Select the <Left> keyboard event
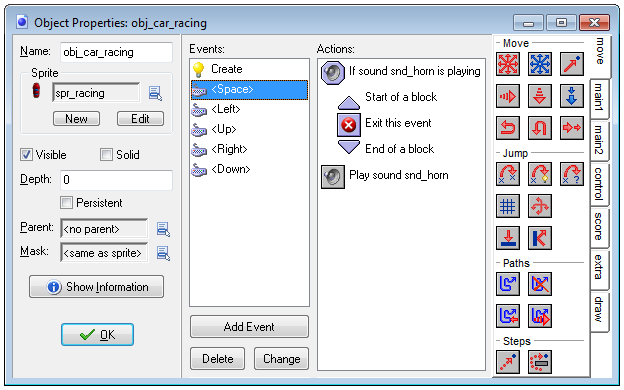This screenshot has height=390, width=624. tap(249, 109)
